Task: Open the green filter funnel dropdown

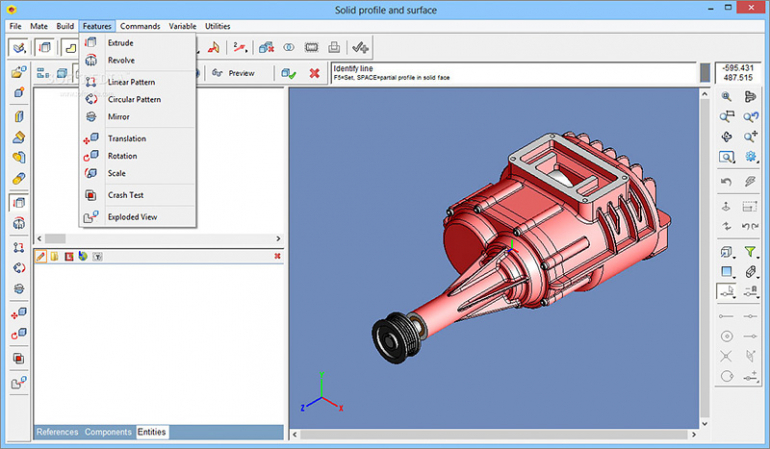Action: (x=750, y=252)
